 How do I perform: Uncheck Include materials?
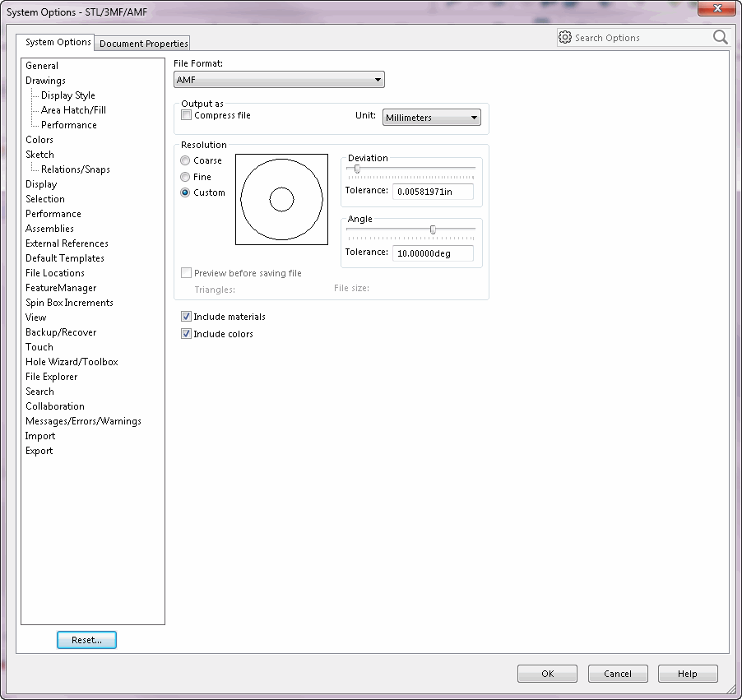(186, 316)
